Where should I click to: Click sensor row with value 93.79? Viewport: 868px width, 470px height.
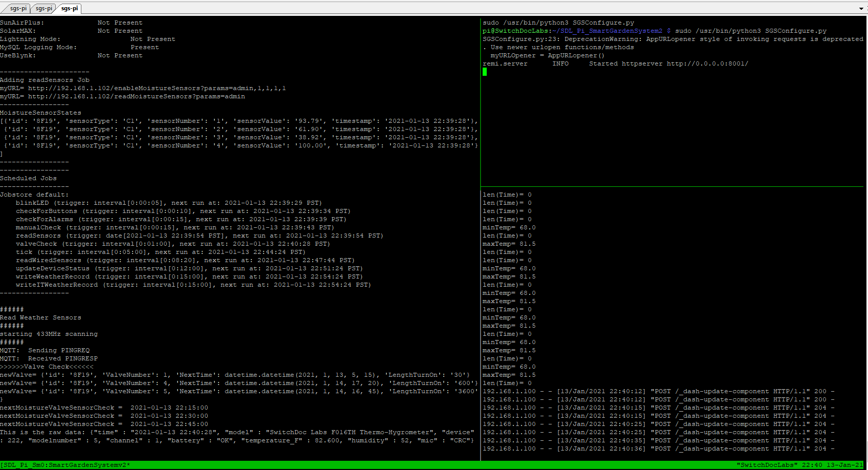(239, 121)
